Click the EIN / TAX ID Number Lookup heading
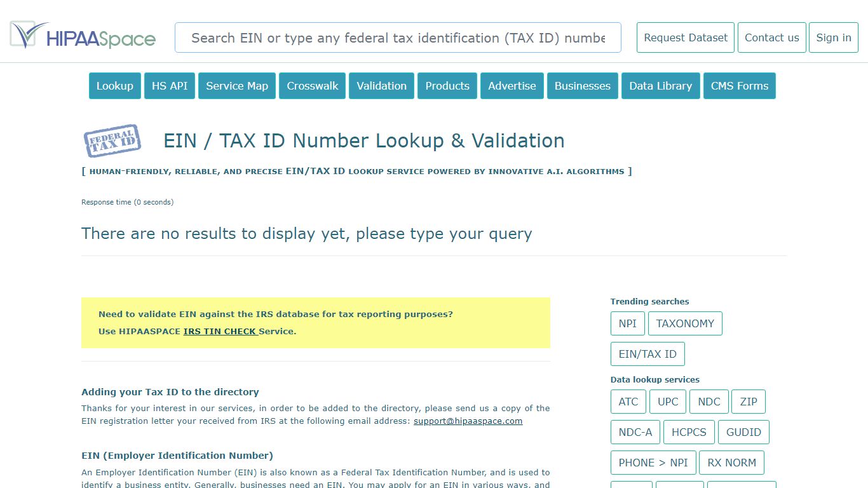The height and width of the screenshot is (488, 868). click(x=364, y=140)
